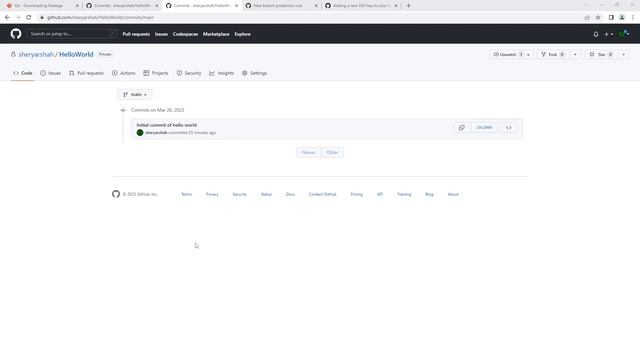Select the repository Security tab
The width and height of the screenshot is (640, 360).
[189, 73]
